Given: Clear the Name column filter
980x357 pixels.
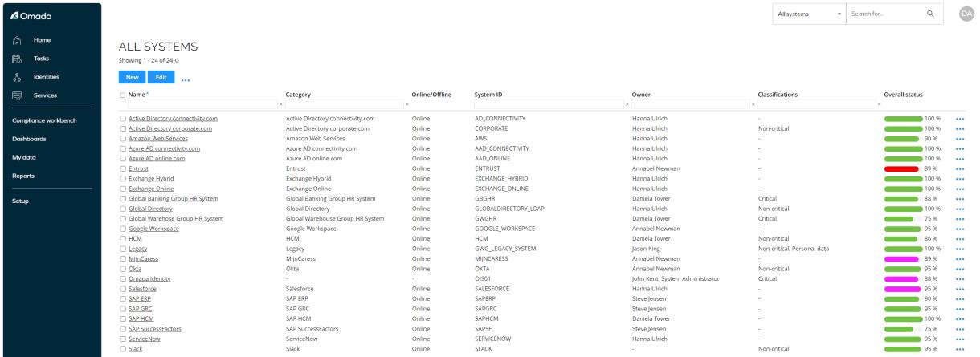Looking at the screenshot, I should tap(280, 105).
